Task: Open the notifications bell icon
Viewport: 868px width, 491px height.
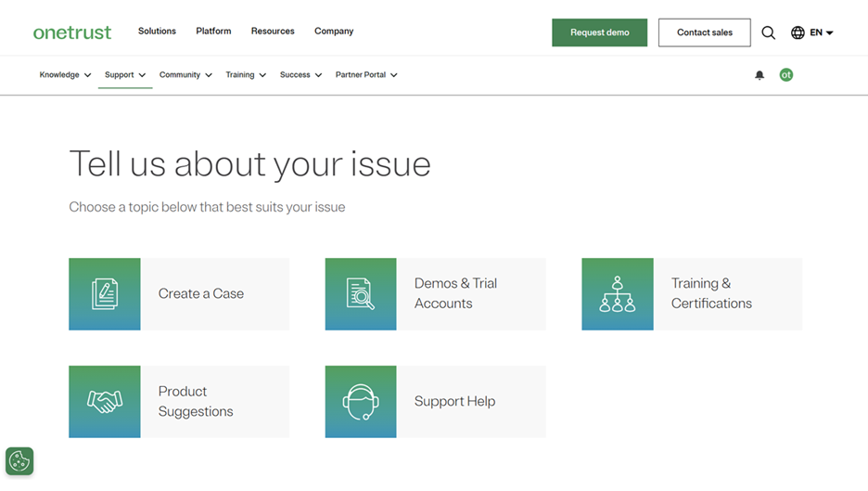Action: point(759,75)
